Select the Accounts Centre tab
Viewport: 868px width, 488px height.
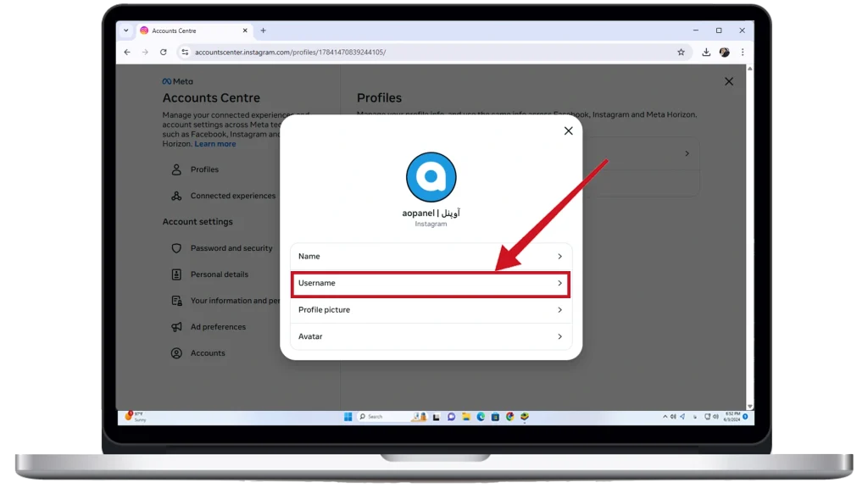click(194, 31)
